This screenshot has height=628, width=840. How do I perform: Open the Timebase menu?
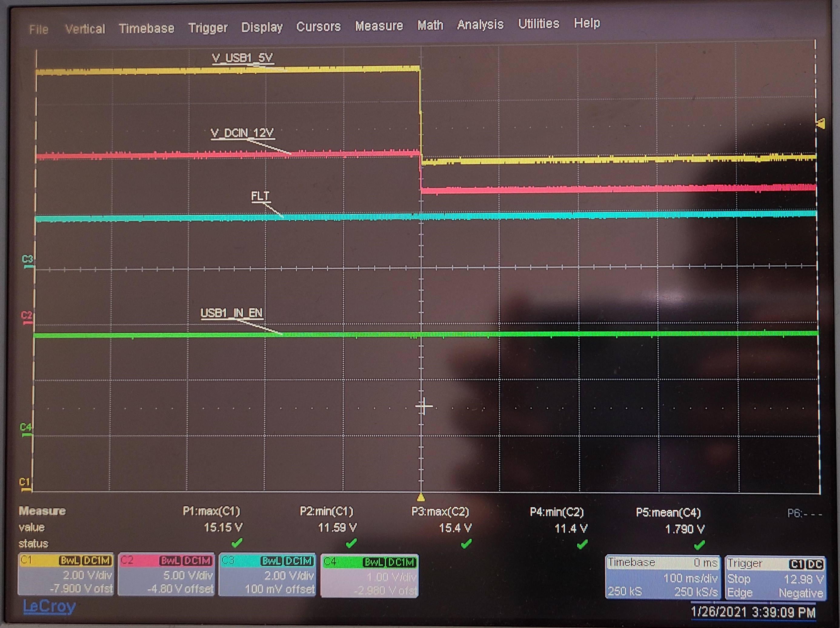coord(147,28)
